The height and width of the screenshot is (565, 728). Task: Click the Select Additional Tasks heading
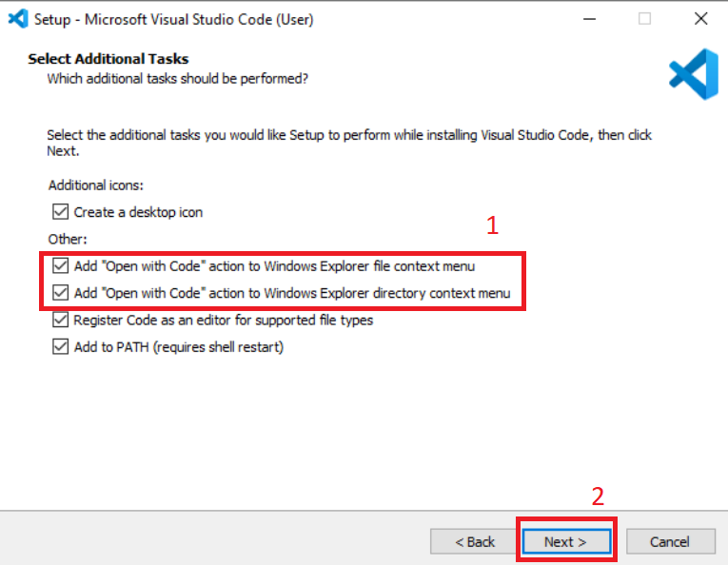click(108, 59)
